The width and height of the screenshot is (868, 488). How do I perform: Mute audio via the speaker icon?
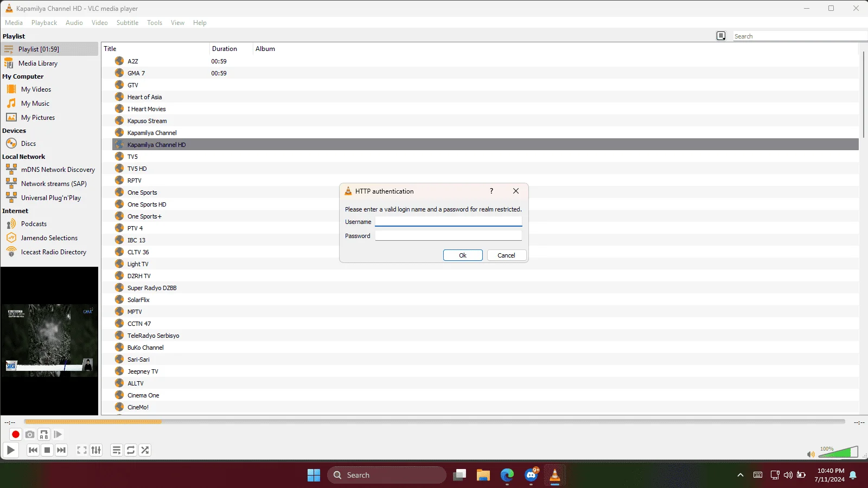pyautogui.click(x=810, y=454)
